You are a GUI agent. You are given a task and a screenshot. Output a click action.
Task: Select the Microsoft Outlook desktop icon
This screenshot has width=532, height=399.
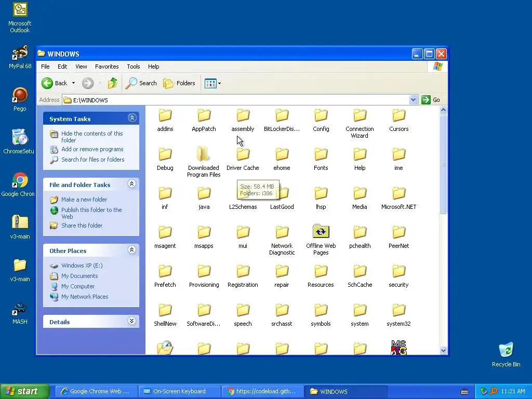[x=20, y=18]
